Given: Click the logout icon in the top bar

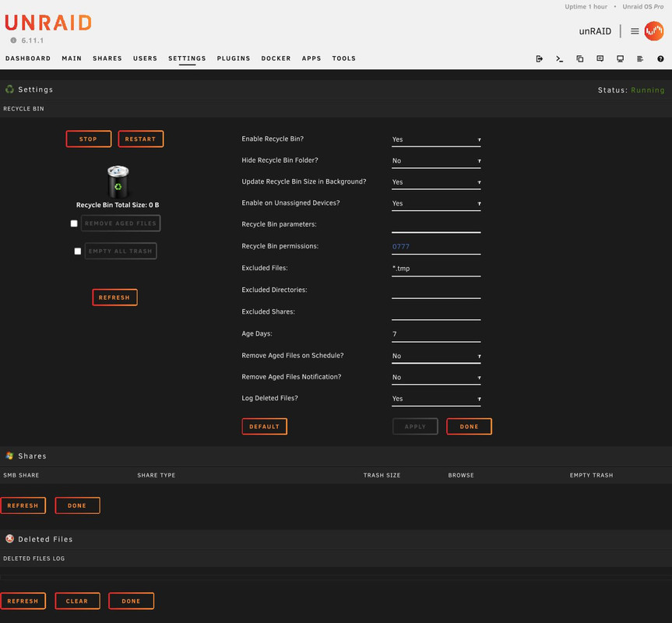Looking at the screenshot, I should point(539,58).
